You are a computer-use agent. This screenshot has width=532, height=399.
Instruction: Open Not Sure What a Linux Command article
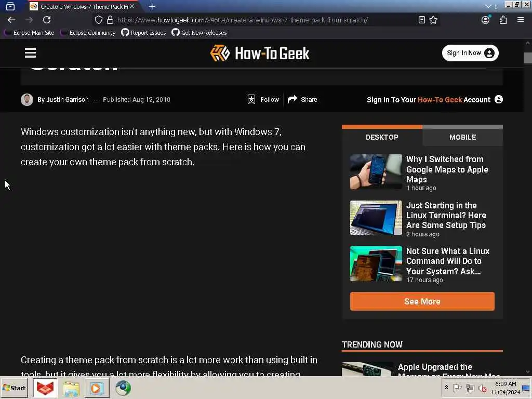coord(448,261)
